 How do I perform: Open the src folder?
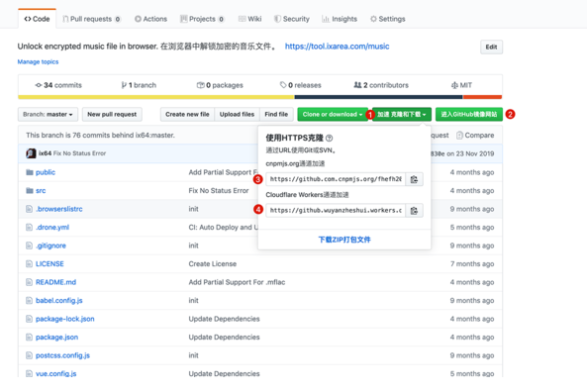coord(41,191)
